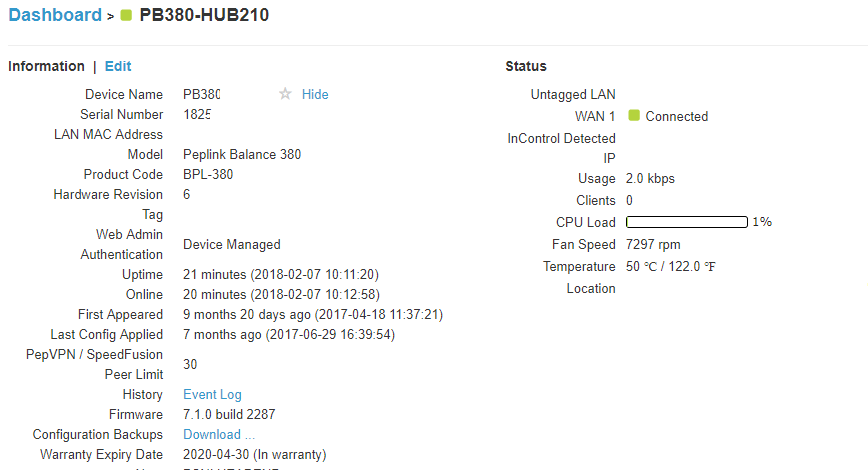The width and height of the screenshot is (868, 470).
Task: Select the Information section heading
Action: click(46, 66)
